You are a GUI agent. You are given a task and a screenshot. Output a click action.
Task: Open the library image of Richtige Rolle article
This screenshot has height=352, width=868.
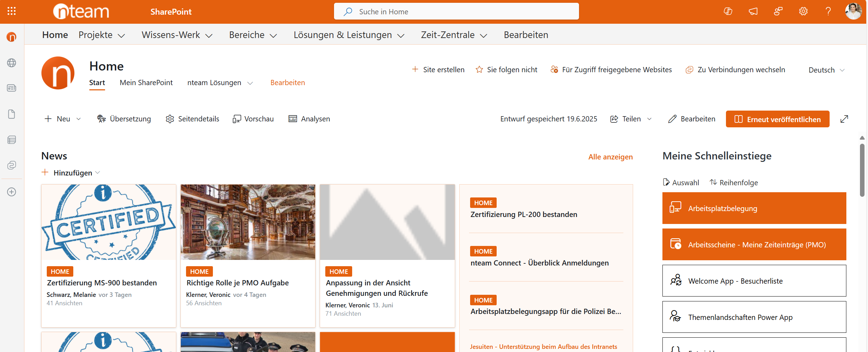248,222
